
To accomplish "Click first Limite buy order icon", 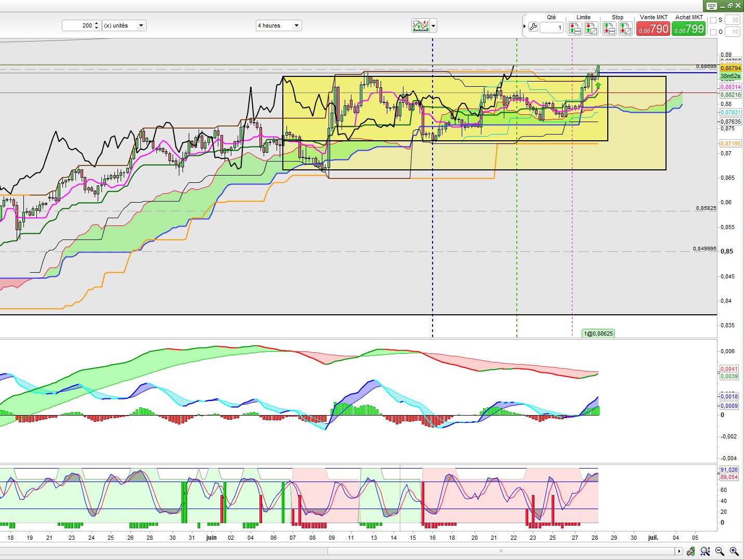I will 575,29.
